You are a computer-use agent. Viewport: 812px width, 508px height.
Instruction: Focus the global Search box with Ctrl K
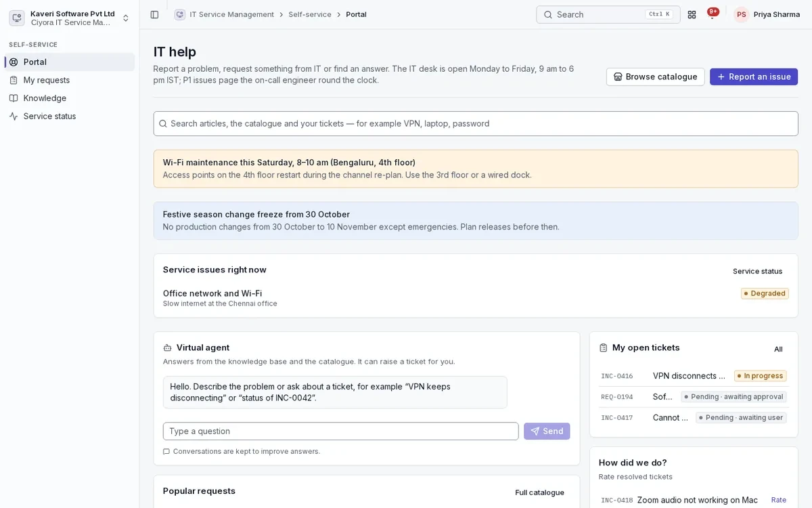pyautogui.click(x=608, y=14)
